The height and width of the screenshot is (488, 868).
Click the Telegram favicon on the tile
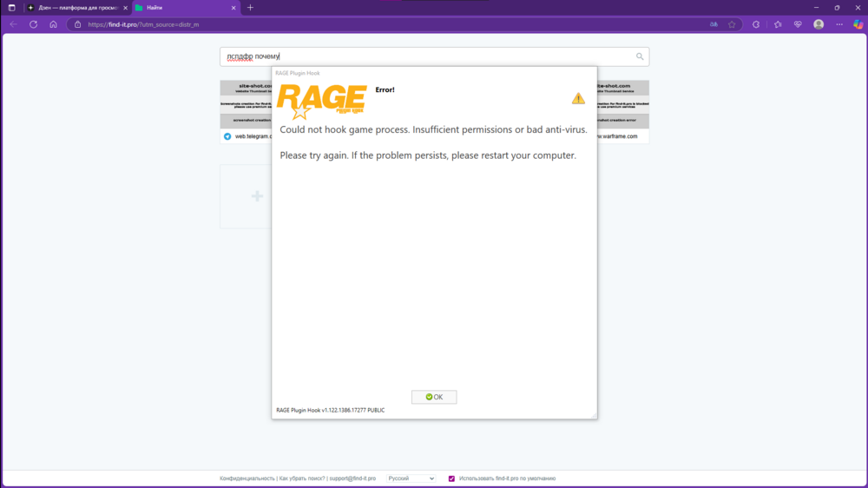tap(227, 136)
